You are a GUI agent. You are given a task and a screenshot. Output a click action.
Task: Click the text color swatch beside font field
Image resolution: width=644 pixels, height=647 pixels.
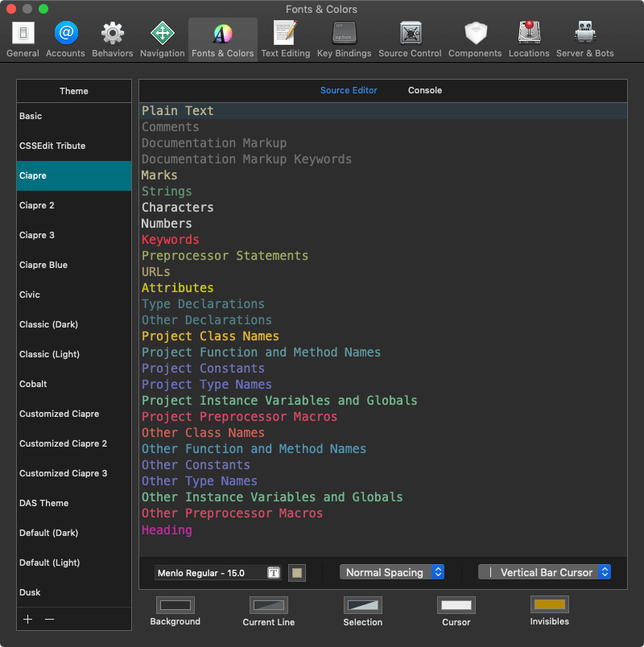point(297,573)
